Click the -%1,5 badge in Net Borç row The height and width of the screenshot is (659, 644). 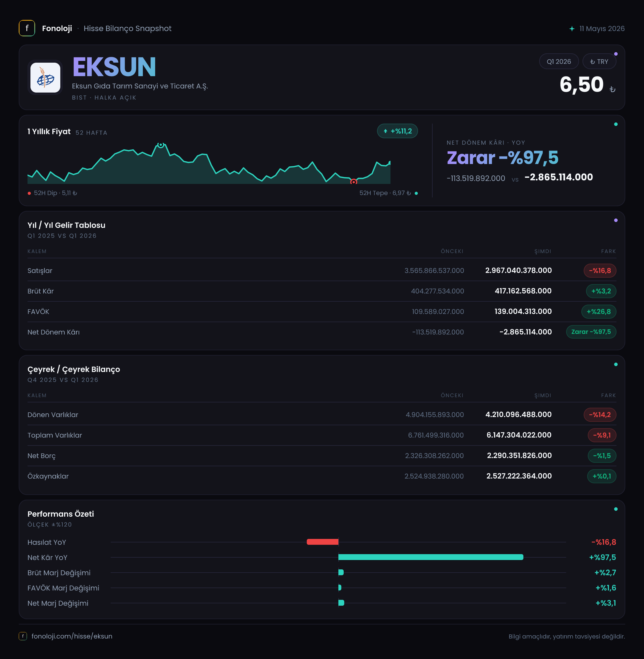(x=602, y=456)
